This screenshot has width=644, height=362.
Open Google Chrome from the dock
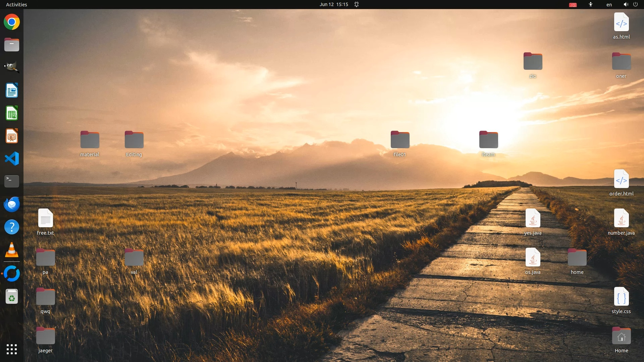click(x=12, y=22)
